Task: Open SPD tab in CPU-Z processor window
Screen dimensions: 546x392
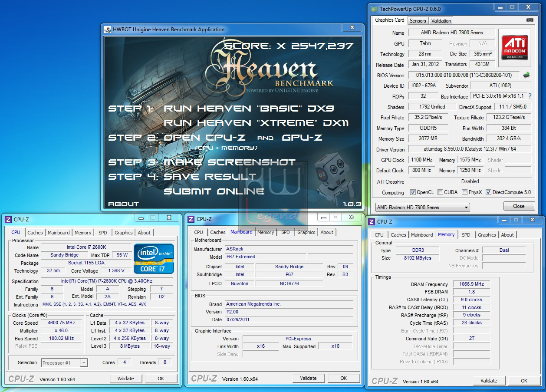Action: coord(102,233)
